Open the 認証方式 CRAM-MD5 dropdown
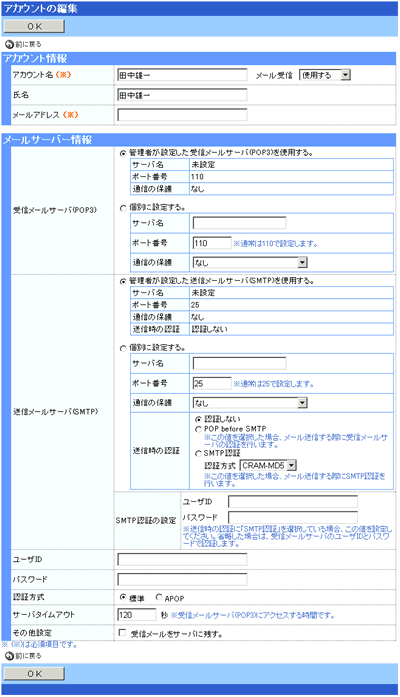The width and height of the screenshot is (400, 697). (268, 466)
